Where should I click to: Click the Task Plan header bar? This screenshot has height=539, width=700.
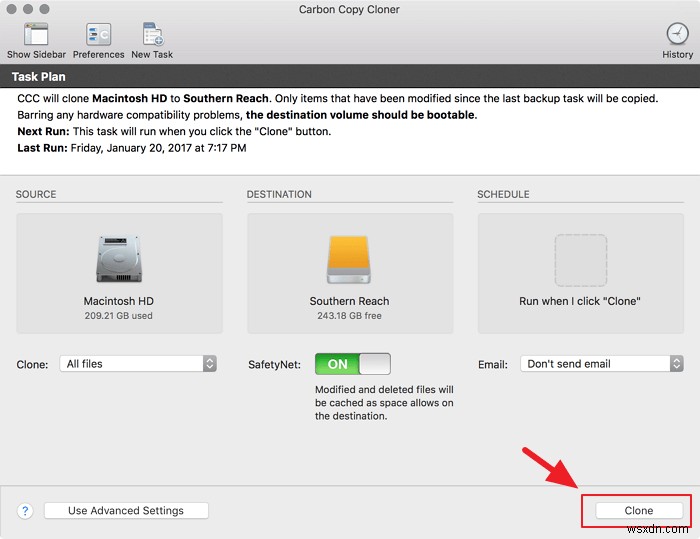click(350, 76)
